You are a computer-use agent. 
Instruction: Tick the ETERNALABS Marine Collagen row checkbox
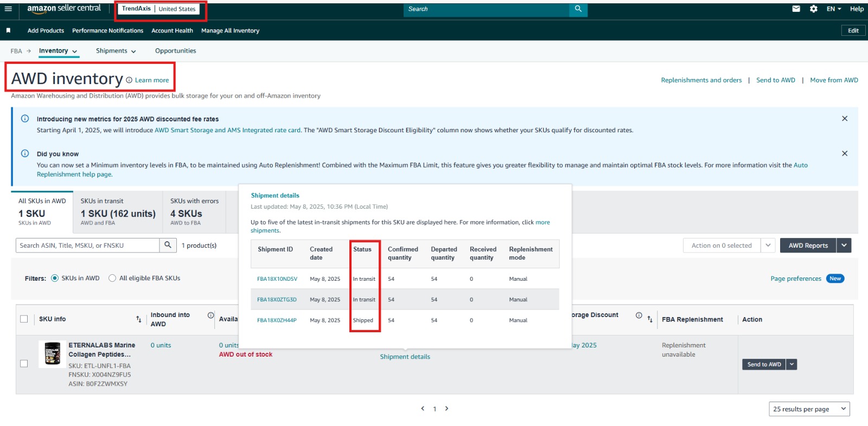click(x=24, y=364)
